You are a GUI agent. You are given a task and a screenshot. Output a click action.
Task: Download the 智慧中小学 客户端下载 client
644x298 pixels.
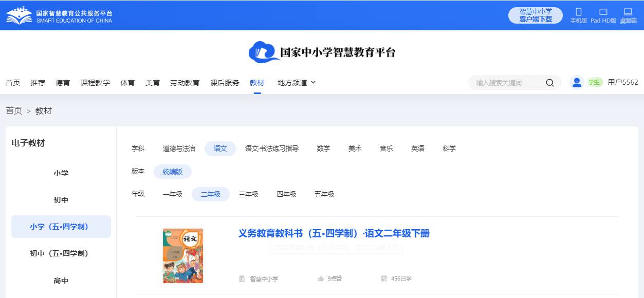point(536,15)
